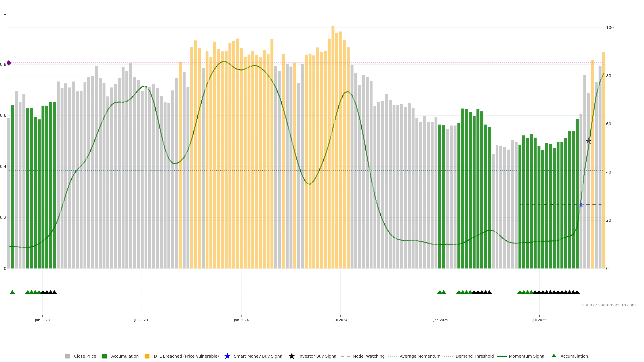Click the green Accumulation legend square
Screen dimensions: 644x362
tap(104, 356)
